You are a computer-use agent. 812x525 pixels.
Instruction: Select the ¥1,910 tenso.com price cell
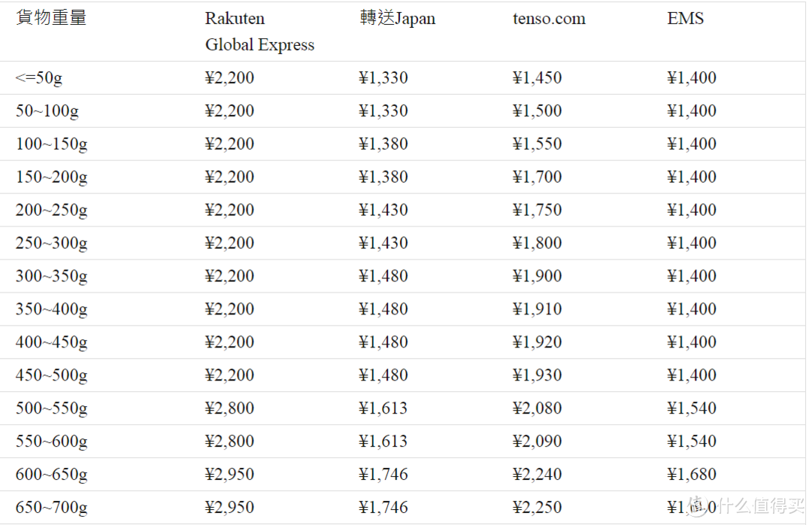pyautogui.click(x=537, y=309)
